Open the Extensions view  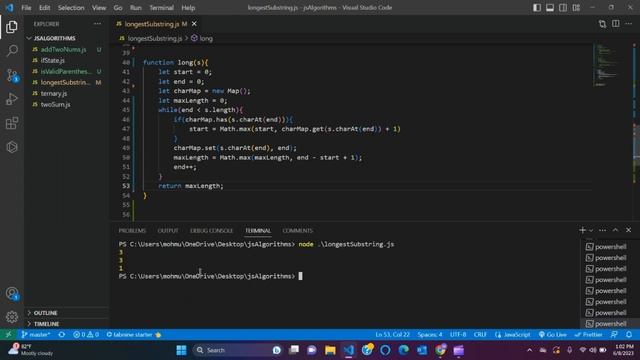pyautogui.click(x=12, y=123)
